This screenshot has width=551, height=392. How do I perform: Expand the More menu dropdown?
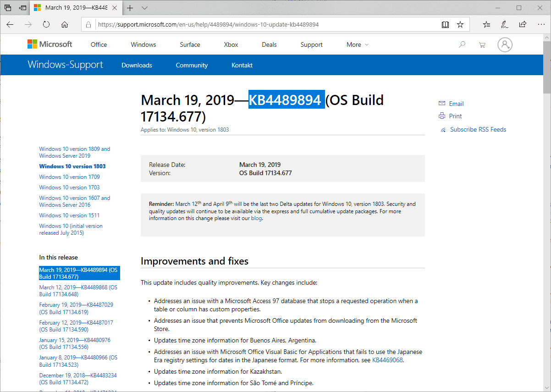pos(357,44)
